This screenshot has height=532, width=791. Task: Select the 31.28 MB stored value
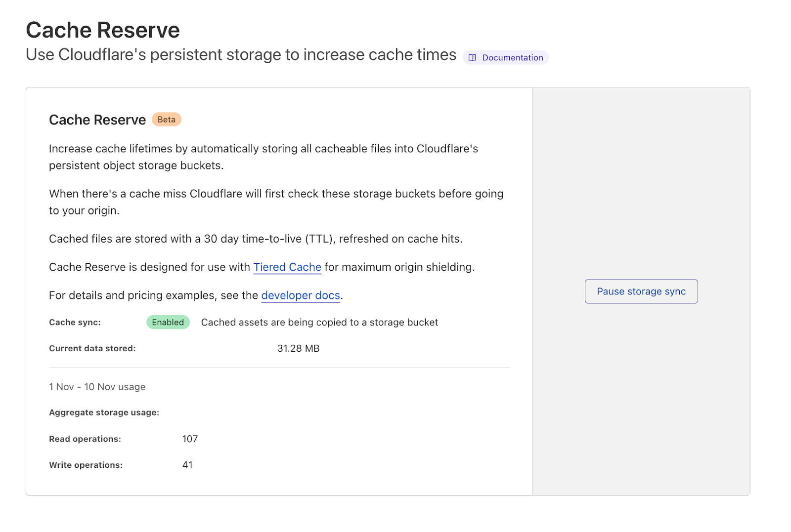[x=298, y=349]
